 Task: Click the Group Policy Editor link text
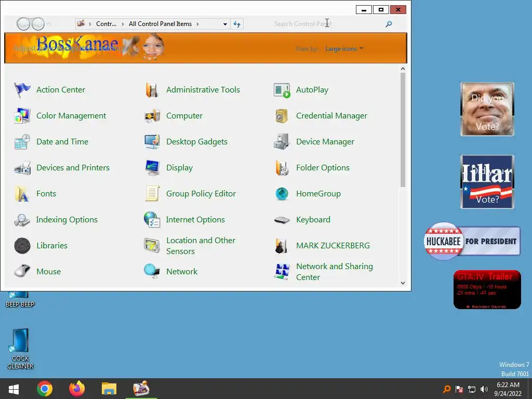[x=201, y=194]
